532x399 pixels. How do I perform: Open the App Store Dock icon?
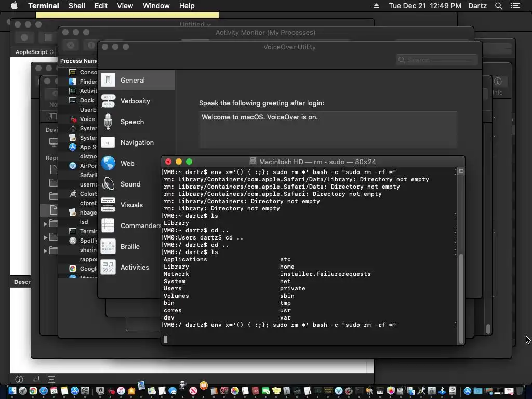click(75, 391)
